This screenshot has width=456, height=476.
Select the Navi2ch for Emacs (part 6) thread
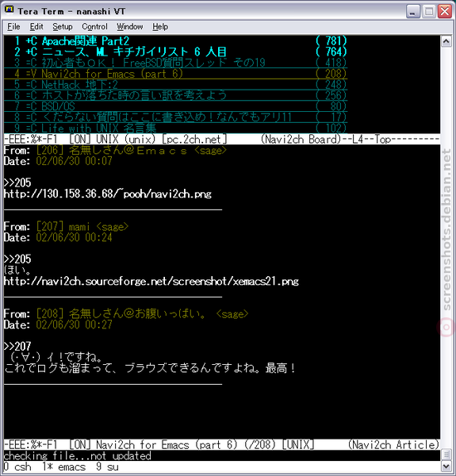(176, 74)
